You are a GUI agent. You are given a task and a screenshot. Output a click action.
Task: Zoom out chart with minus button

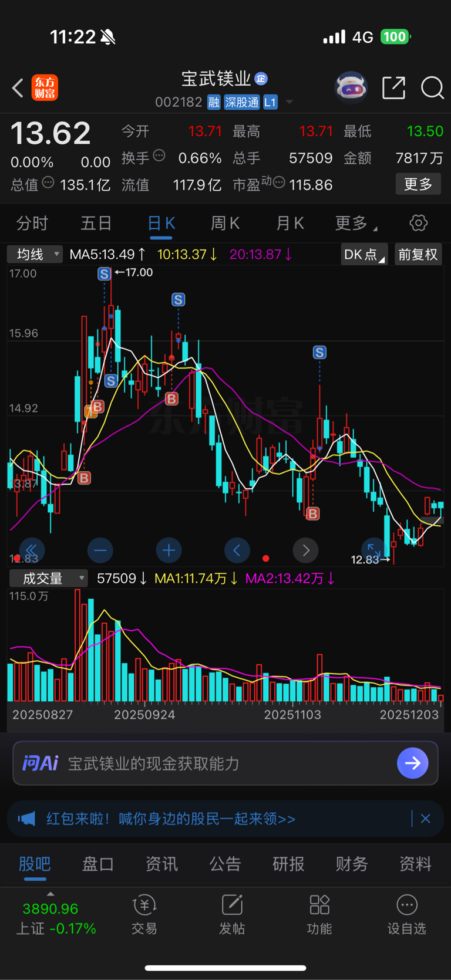pyautogui.click(x=100, y=550)
